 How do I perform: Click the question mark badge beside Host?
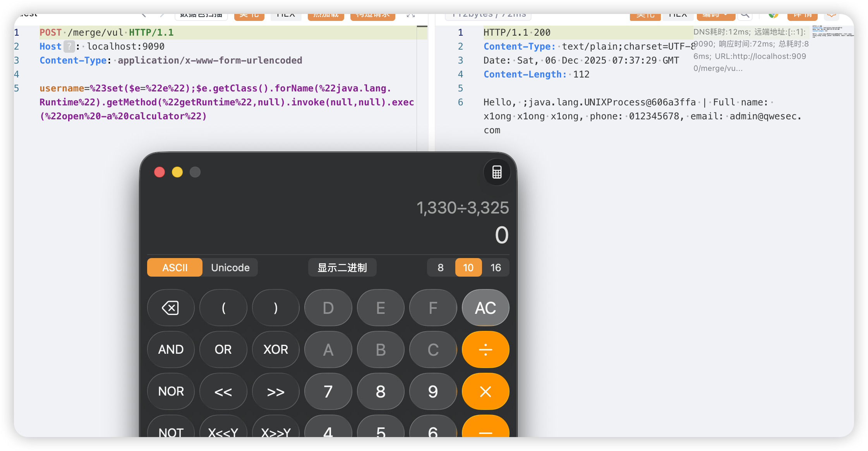(x=69, y=46)
